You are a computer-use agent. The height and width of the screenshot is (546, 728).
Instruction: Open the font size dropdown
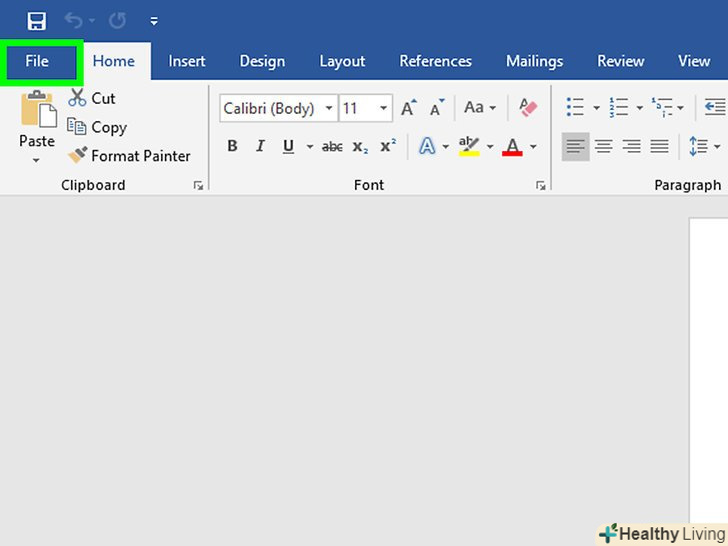click(383, 108)
